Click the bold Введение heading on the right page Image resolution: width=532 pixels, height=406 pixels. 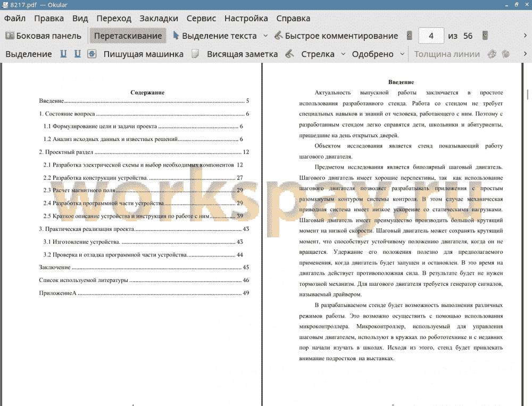click(401, 82)
